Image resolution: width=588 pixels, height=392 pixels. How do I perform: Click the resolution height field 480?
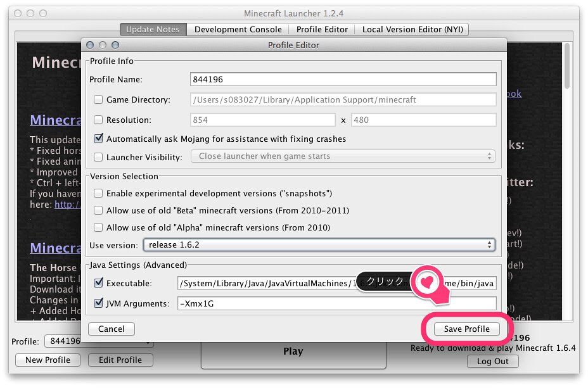(x=424, y=120)
